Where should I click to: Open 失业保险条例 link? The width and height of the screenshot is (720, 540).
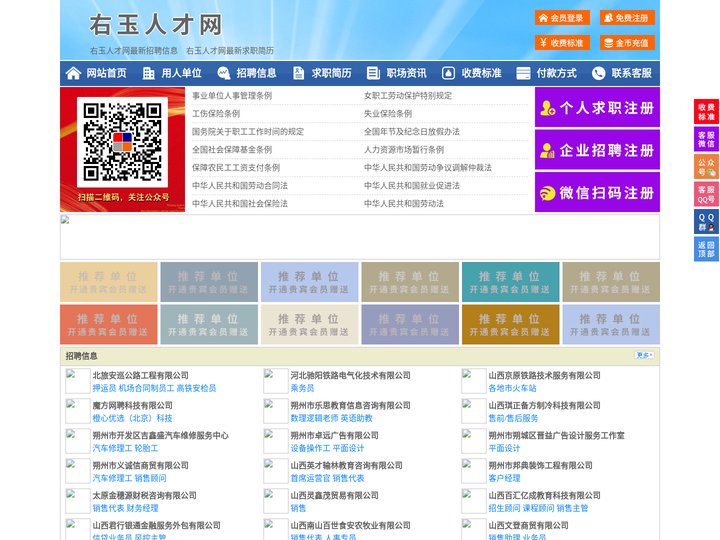coord(388,113)
